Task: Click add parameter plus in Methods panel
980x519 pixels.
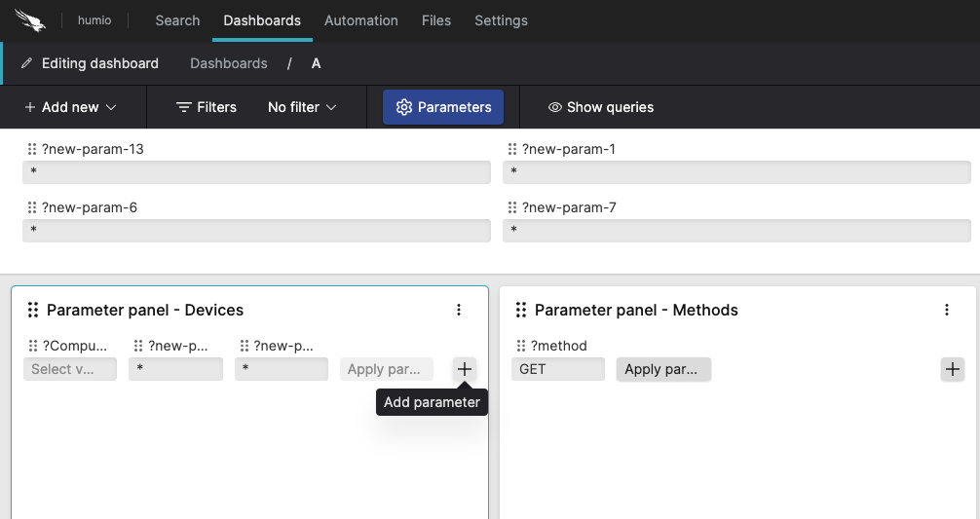Action: click(x=952, y=369)
